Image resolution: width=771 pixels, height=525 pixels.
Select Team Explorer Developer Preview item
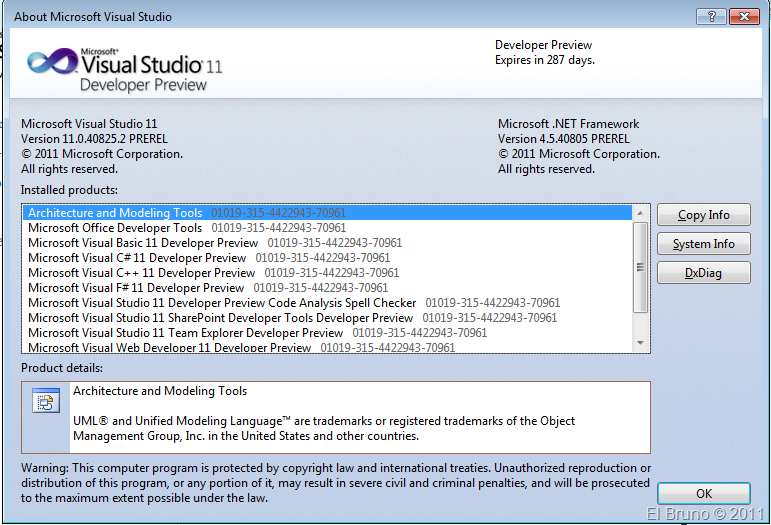pyautogui.click(x=185, y=333)
